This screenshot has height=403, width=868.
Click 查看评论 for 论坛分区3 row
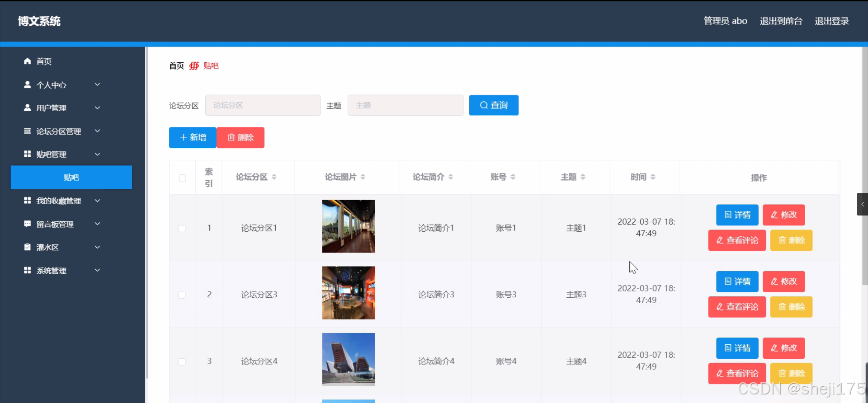pyautogui.click(x=737, y=307)
